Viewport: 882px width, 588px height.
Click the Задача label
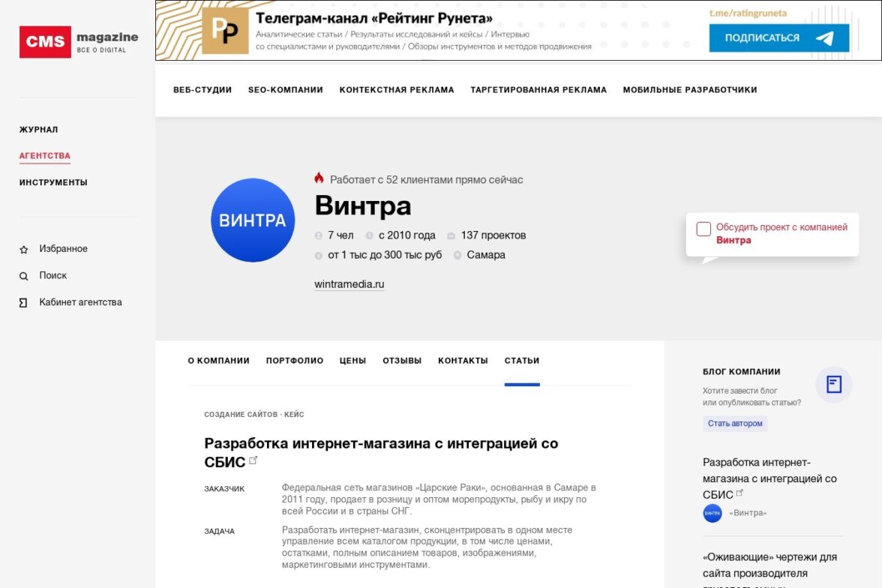click(x=219, y=531)
